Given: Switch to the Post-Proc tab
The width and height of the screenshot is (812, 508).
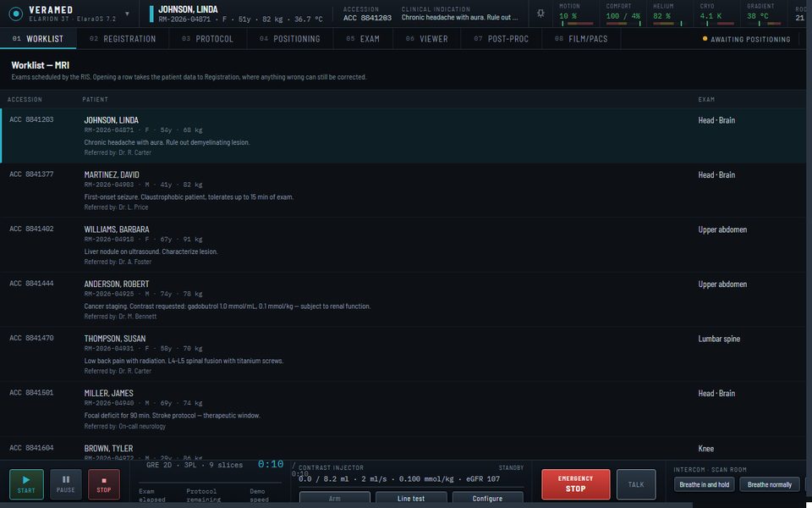Looking at the screenshot, I should point(502,39).
